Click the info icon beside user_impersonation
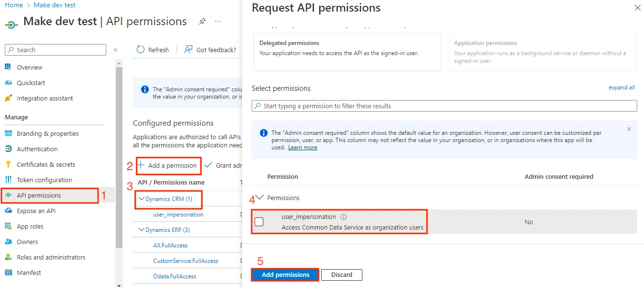 tap(343, 217)
